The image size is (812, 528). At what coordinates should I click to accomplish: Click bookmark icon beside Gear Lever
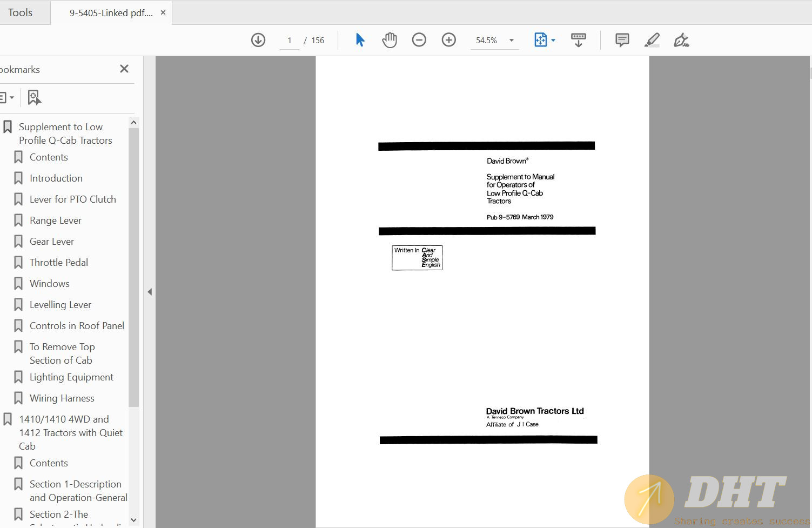[18, 242]
